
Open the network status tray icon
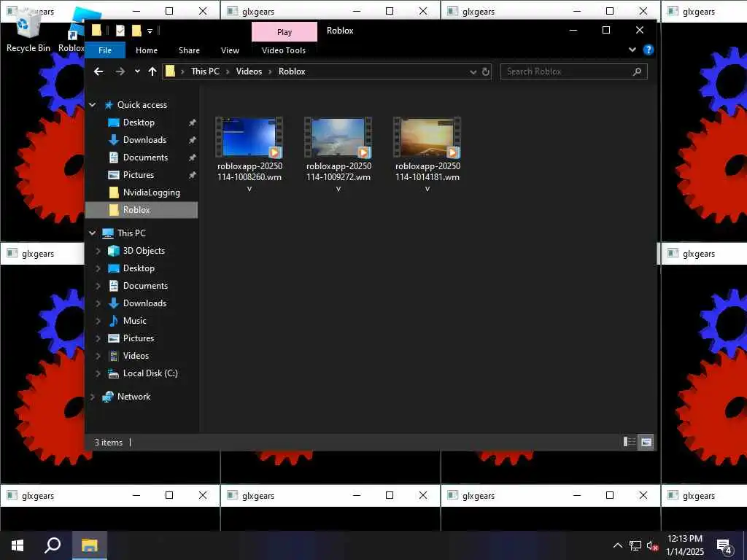click(635, 545)
